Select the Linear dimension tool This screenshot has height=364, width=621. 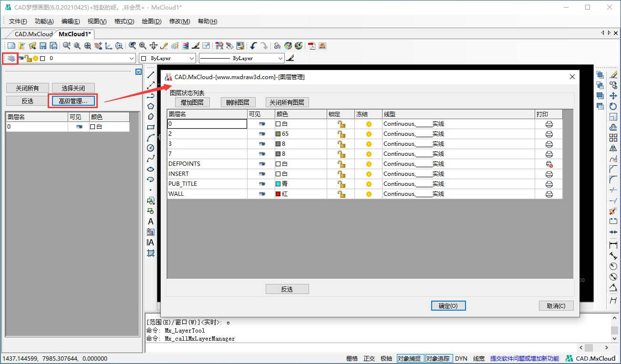pos(613,245)
